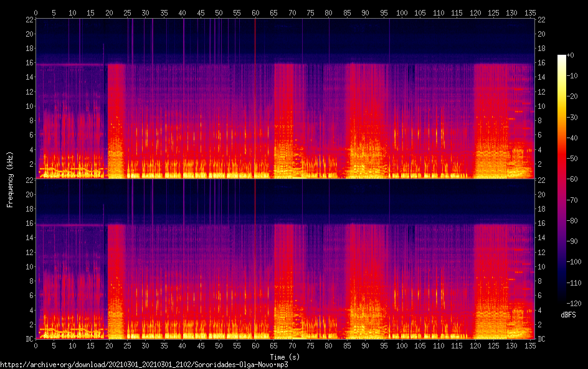Screen dimensions: 588x369
Task: Click the '-110' value on the dBFS scale
Action: [574, 283]
